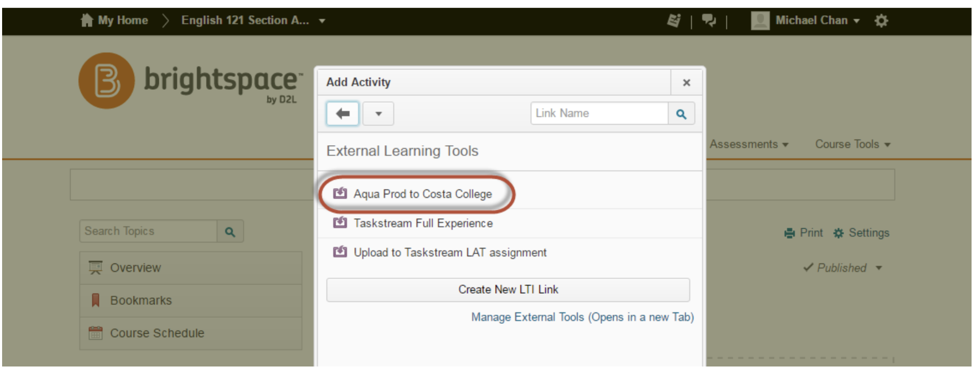980x376 pixels.
Task: Close the Add Activity dialog
Action: 686,82
